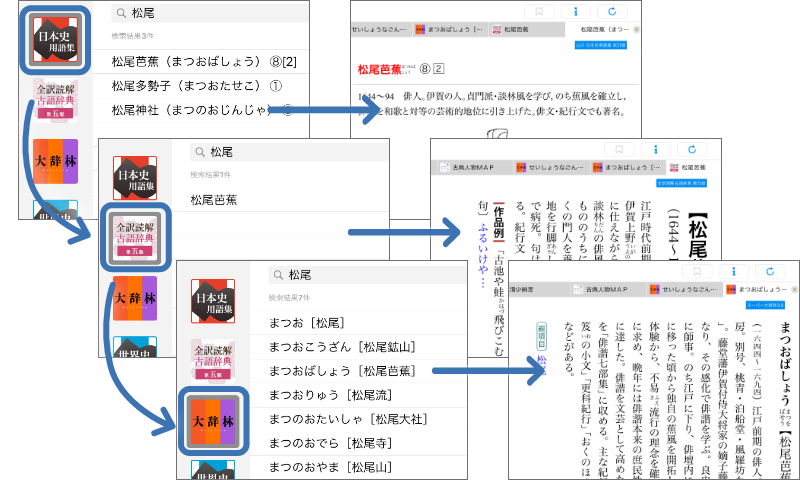This screenshot has width=800, height=480.
Task: Open result 松尾多勢子（まつおたせこ）
Action: click(197, 86)
